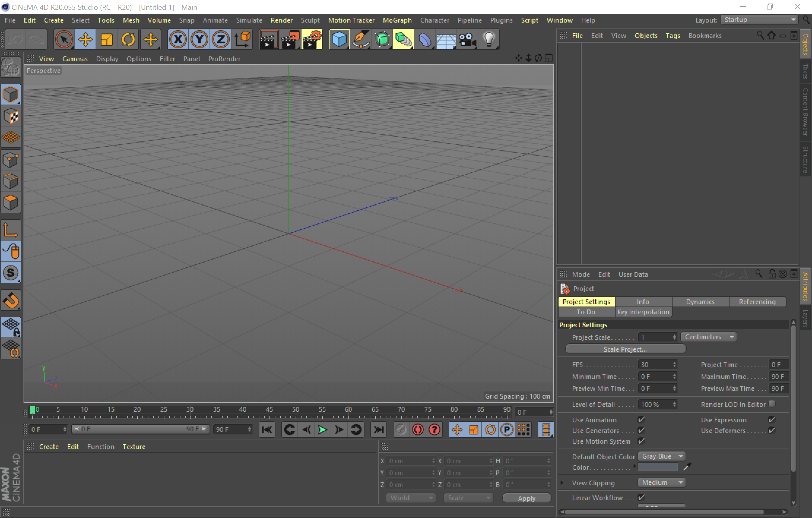Click the Coordinate System icon
The width and height of the screenshot is (812, 518).
click(x=242, y=40)
